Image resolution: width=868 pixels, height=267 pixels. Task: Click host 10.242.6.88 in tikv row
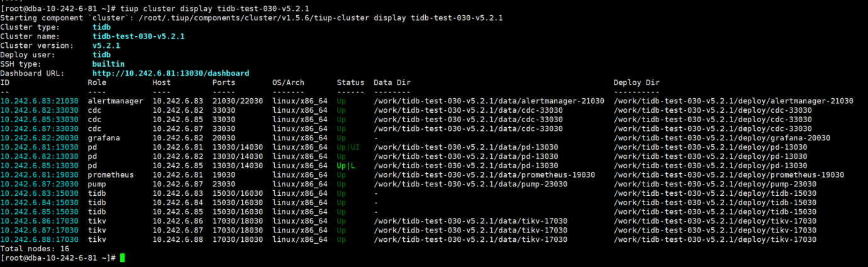pos(177,240)
